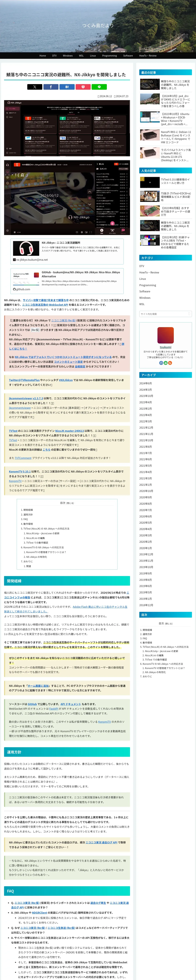Open Programming in the navigation bar
This screenshot has height=980, width=196.
coord(110,56)
